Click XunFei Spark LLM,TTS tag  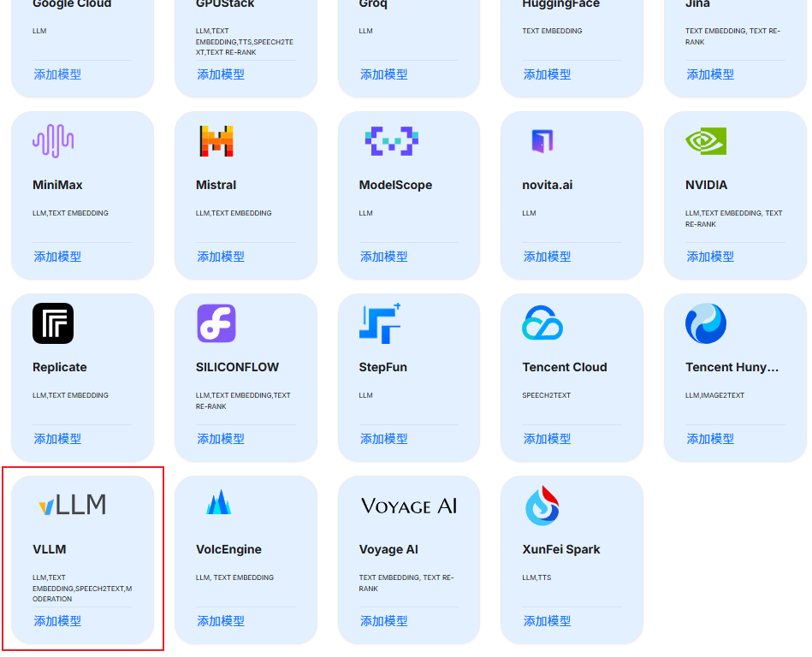536,577
